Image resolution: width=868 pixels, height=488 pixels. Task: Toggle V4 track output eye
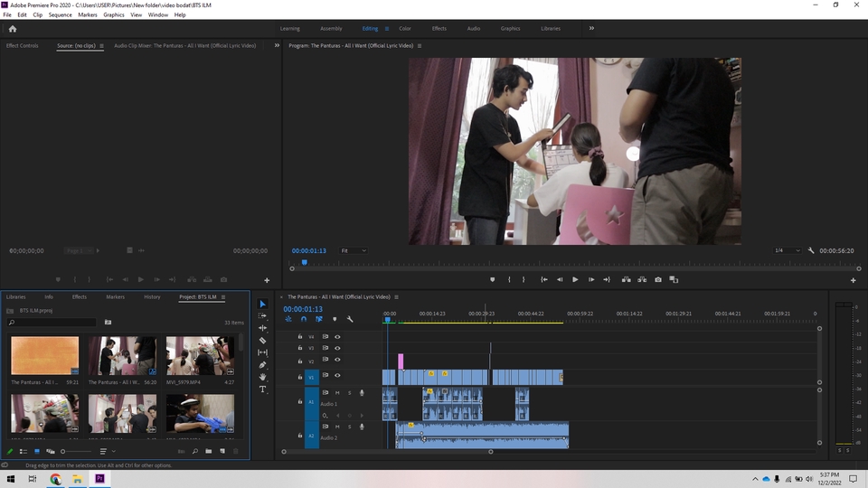click(337, 336)
